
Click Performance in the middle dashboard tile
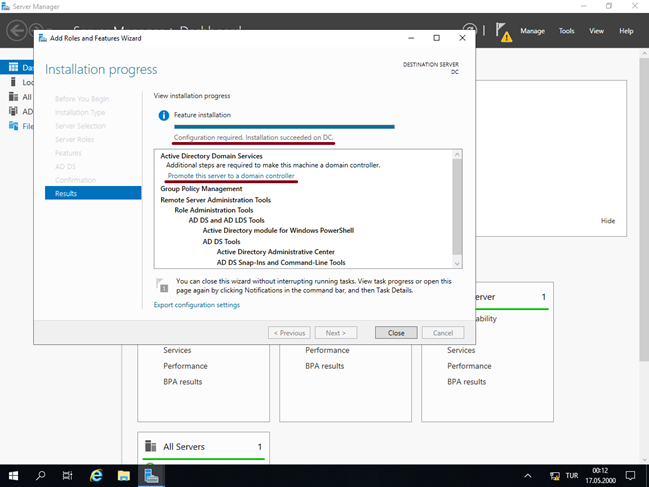point(327,350)
